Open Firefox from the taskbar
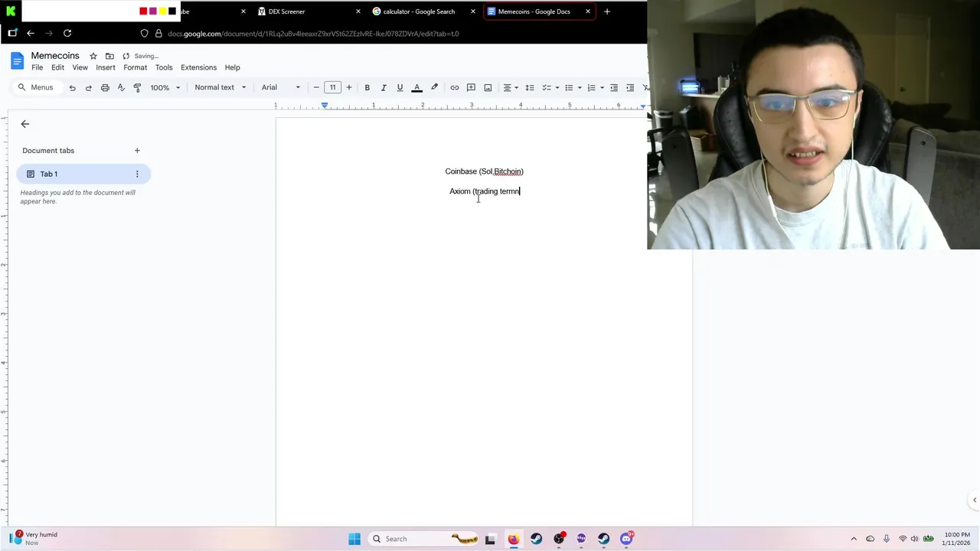 (513, 539)
